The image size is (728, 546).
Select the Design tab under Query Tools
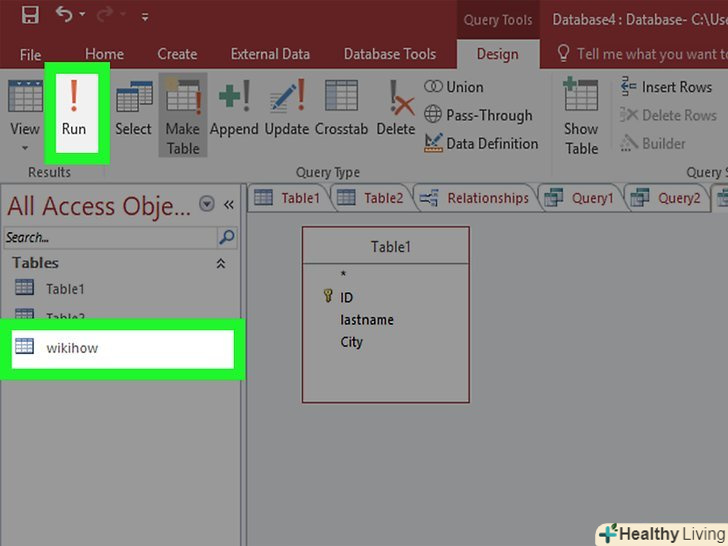click(x=498, y=54)
